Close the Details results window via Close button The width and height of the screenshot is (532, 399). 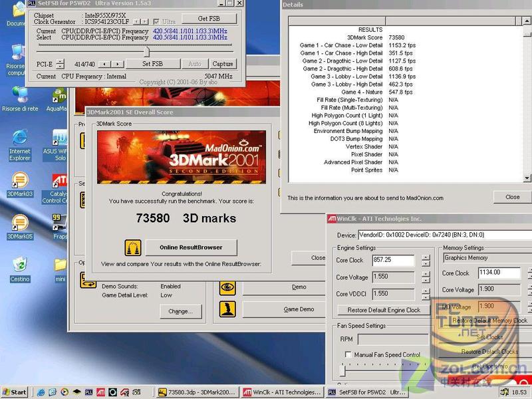[512, 197]
